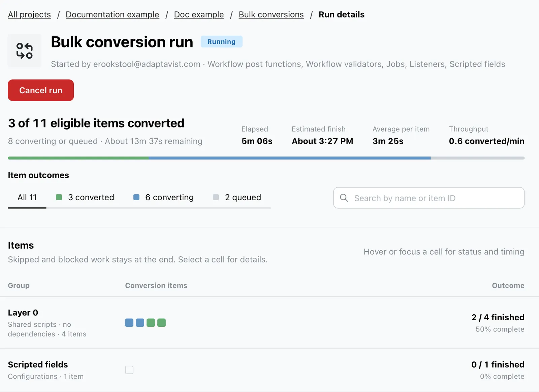Click the 3 of 11 eligible items heading
Screen dimensions: 539x392
tap(96, 123)
